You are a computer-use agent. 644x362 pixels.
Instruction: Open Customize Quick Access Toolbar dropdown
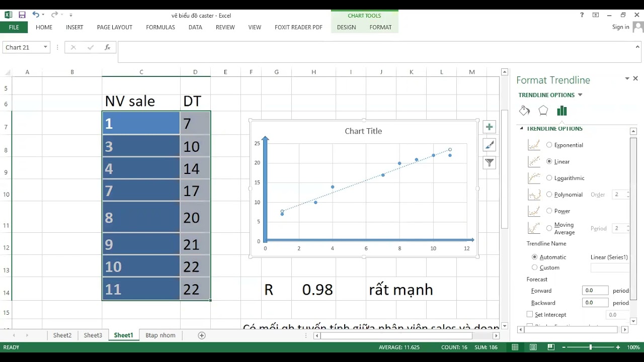71,15
